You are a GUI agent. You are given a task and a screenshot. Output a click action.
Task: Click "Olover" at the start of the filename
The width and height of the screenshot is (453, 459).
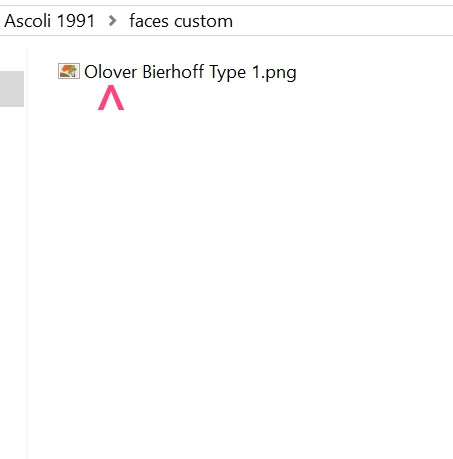pos(110,72)
